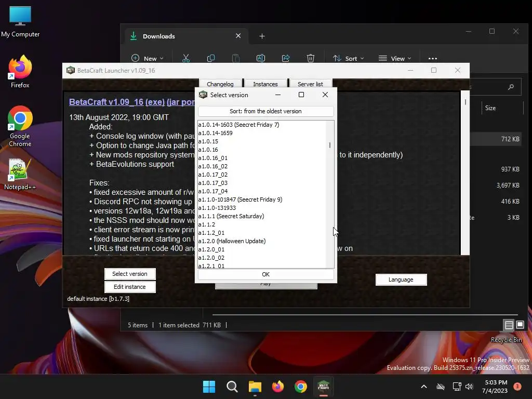
Task: Click the Share icon in Downloads toolbar
Action: pyautogui.click(x=286, y=58)
